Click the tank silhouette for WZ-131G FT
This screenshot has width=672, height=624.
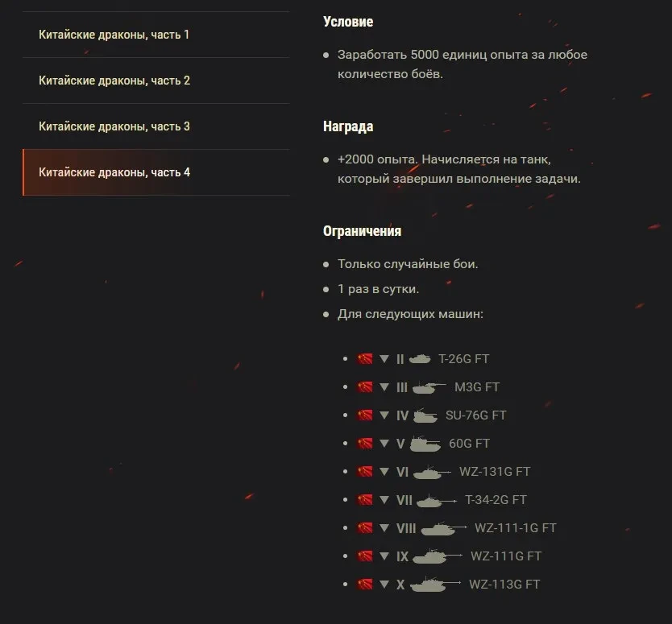tap(432, 473)
